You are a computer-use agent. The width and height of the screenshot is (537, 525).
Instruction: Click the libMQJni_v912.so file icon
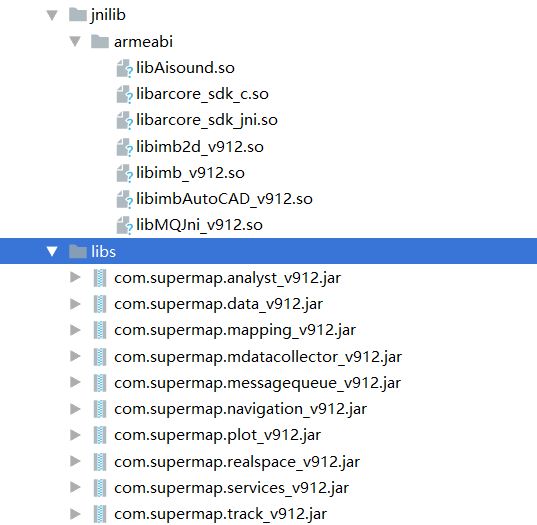[x=124, y=225]
